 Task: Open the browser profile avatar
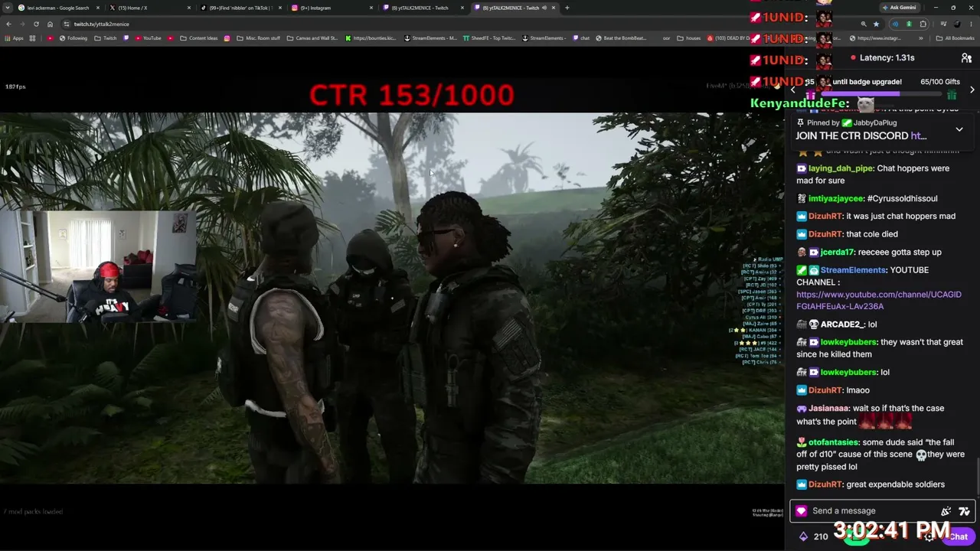tap(955, 24)
